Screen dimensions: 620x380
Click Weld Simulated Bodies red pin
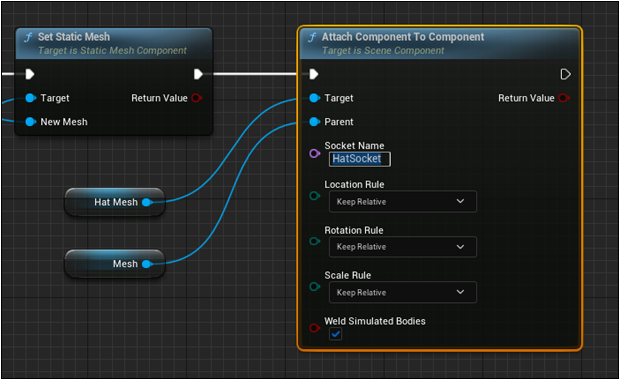[315, 328]
